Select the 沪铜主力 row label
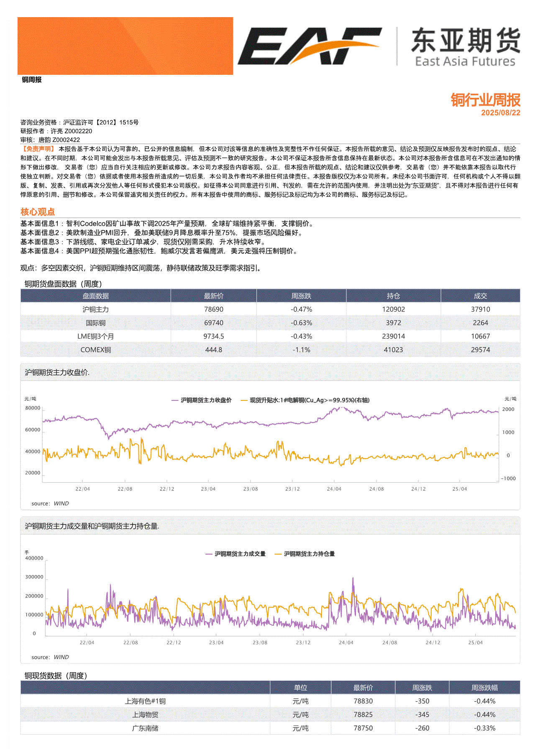Screen dimensions: 540x756 tap(96, 309)
